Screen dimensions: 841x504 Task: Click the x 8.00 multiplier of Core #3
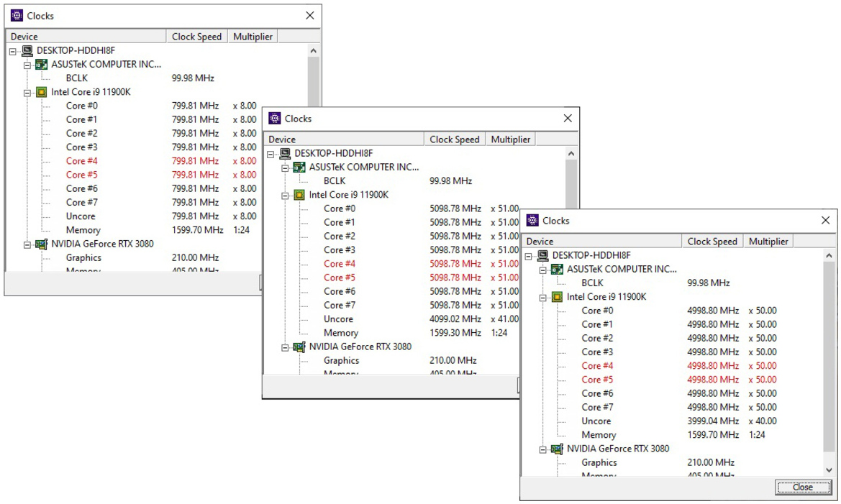tap(245, 147)
